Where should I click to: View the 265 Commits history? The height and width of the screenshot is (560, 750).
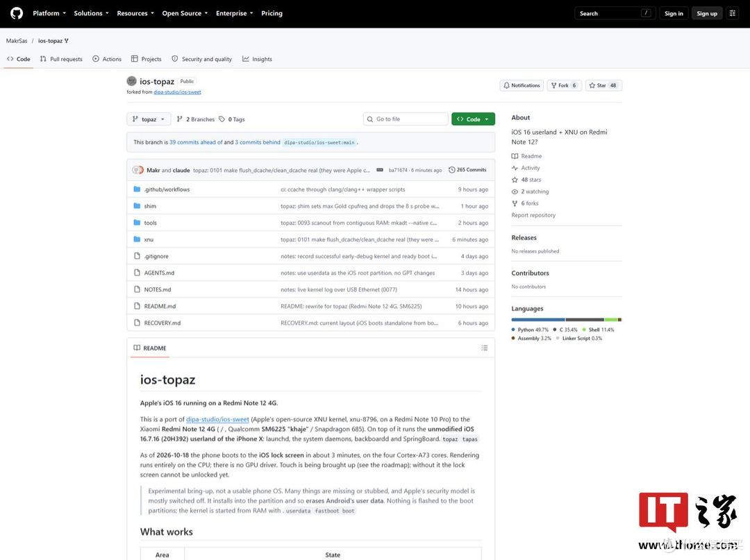(467, 169)
